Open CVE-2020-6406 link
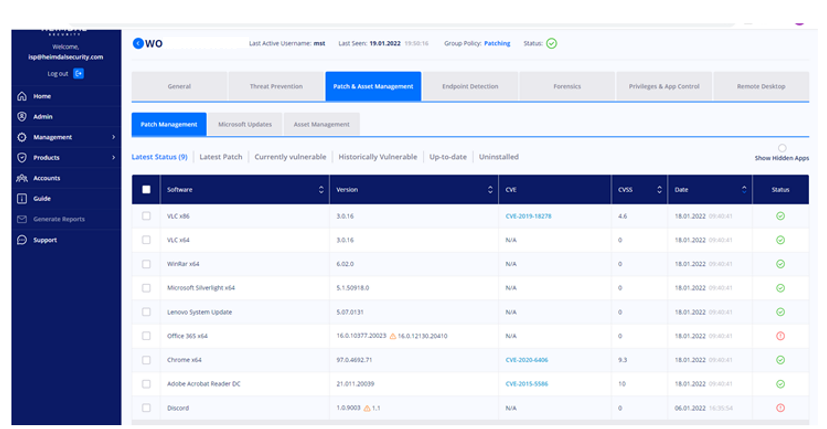 (x=526, y=360)
